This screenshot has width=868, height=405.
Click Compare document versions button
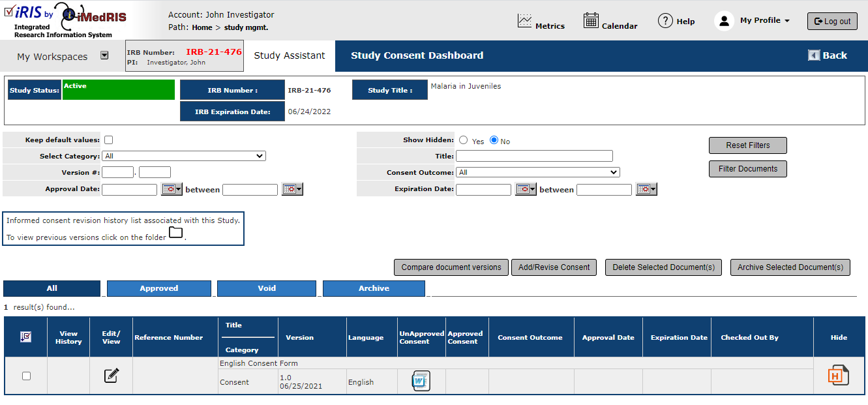[x=451, y=267]
